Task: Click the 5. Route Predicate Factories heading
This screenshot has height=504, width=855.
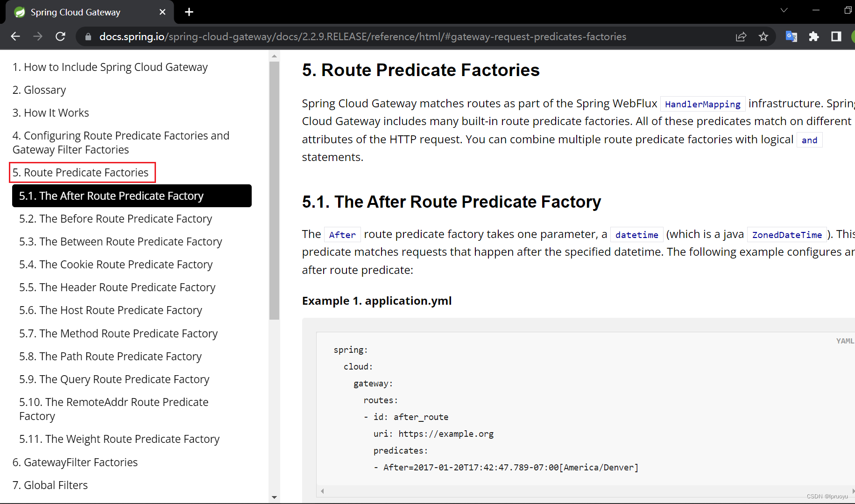Action: tap(421, 70)
